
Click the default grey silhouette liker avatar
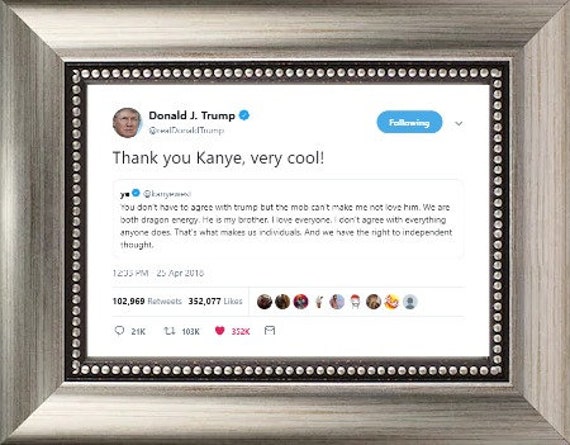click(410, 301)
